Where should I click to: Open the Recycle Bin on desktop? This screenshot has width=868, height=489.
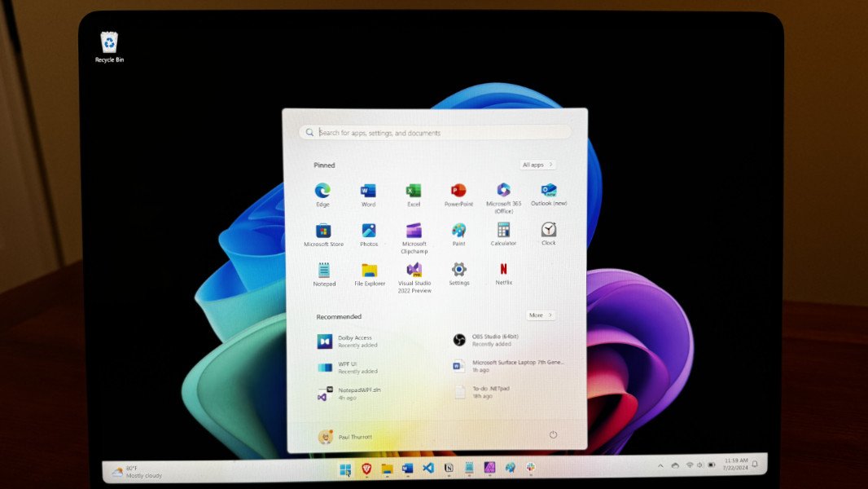(x=109, y=46)
